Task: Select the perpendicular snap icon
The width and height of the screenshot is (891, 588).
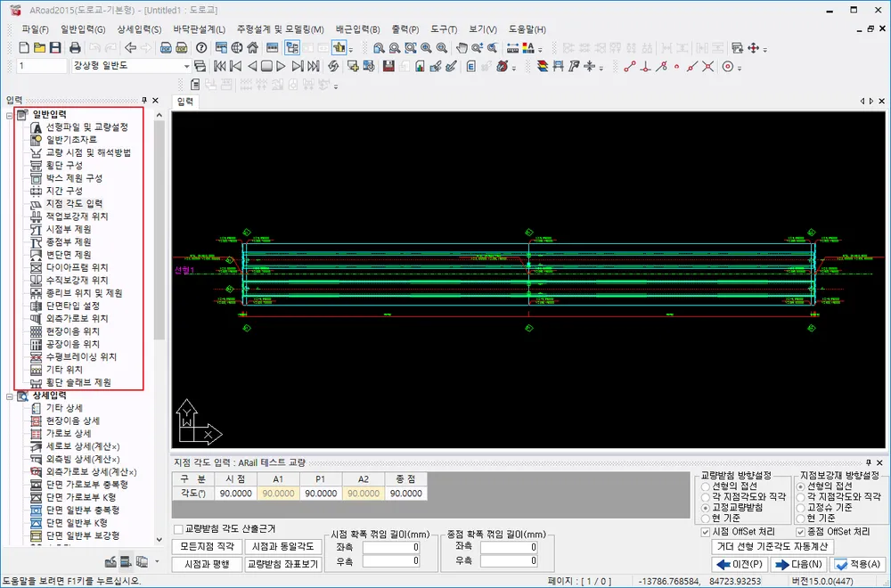Action: 645,67
